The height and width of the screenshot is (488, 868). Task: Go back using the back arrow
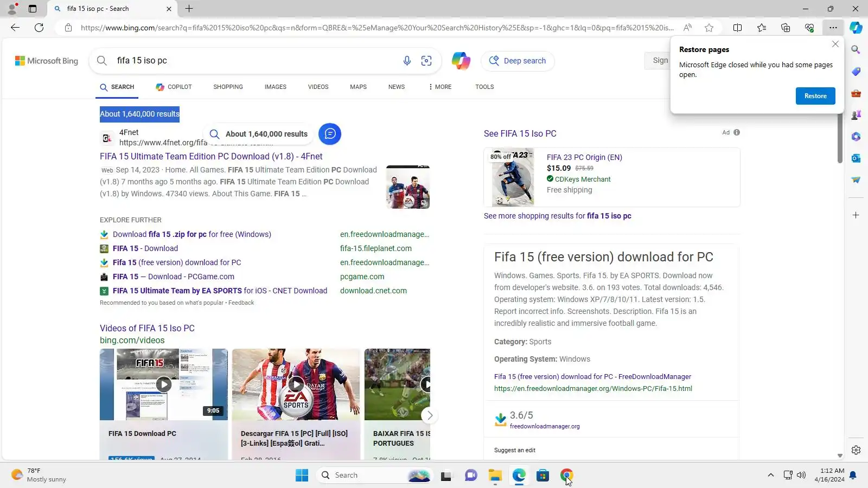point(15,28)
